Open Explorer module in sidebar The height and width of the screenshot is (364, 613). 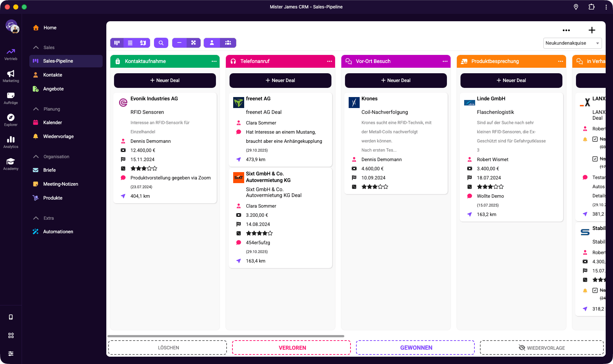11,120
